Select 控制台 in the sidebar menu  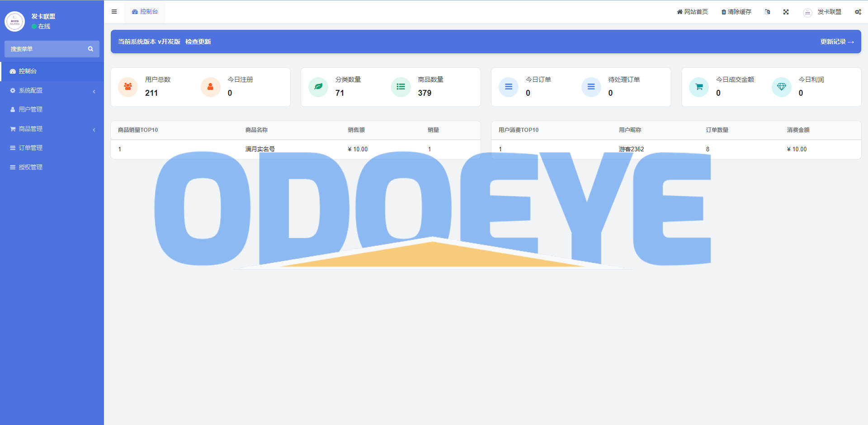[52, 71]
